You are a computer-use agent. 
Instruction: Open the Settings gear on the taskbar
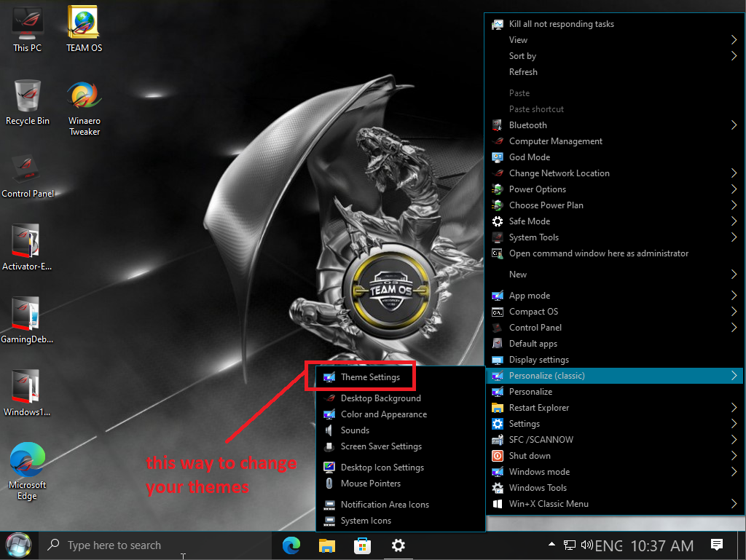pos(398,545)
